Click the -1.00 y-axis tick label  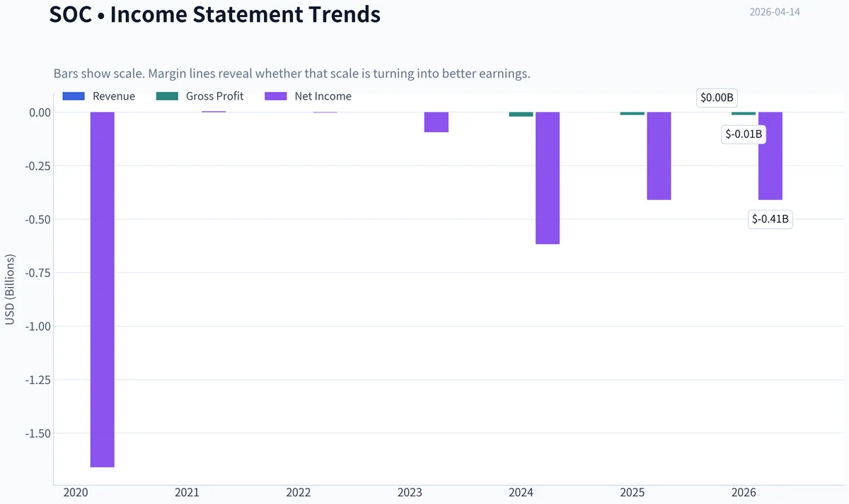click(37, 327)
